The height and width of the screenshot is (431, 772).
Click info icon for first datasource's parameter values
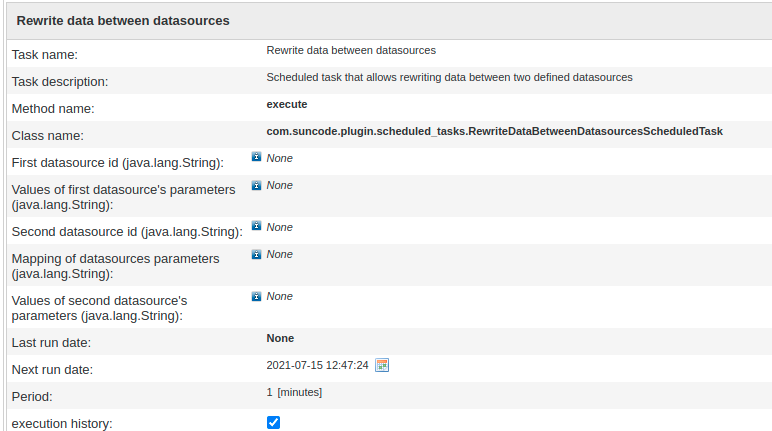click(x=256, y=185)
